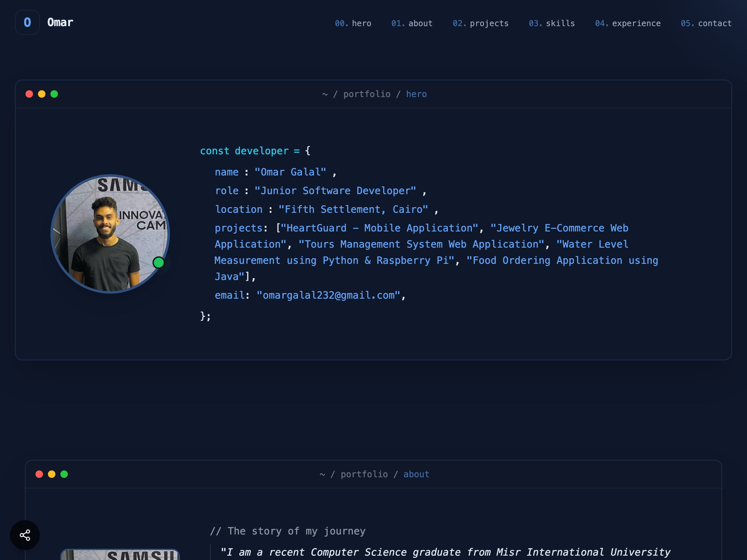Screen dimensions: 747x560
Task: Click "Tours Management System Web Application" text
Action: (x=421, y=245)
